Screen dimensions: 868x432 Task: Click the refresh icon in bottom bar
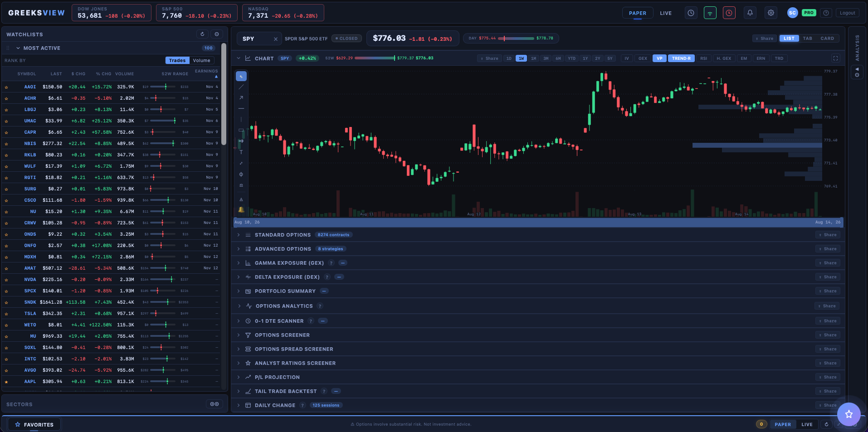coord(826,424)
